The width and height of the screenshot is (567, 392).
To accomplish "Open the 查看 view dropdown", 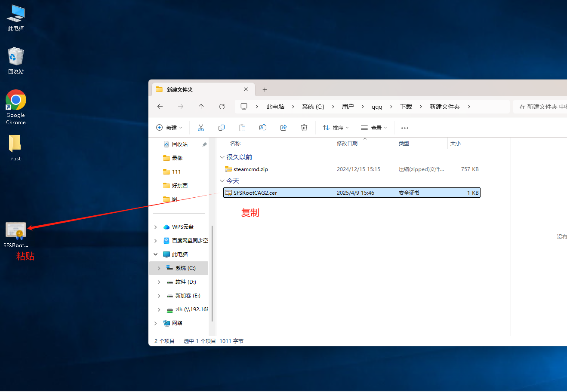I will click(374, 128).
